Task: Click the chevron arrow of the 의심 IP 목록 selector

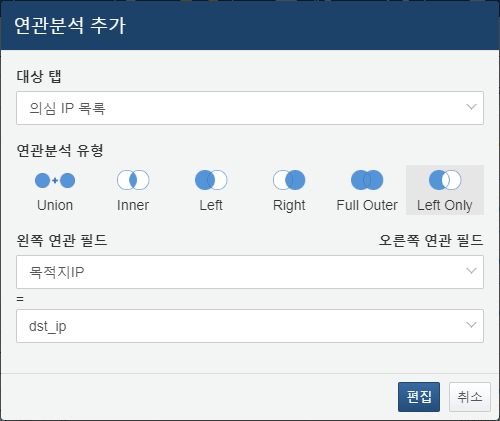Action: (471, 107)
